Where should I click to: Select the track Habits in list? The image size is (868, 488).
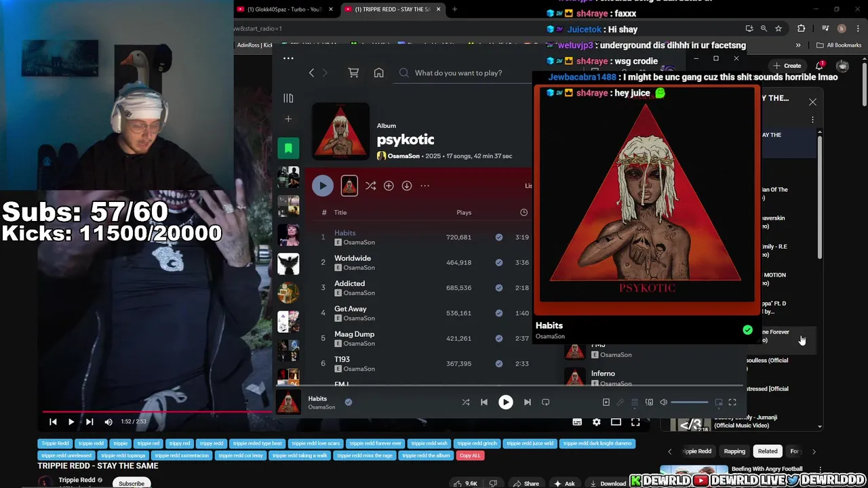pos(344,233)
